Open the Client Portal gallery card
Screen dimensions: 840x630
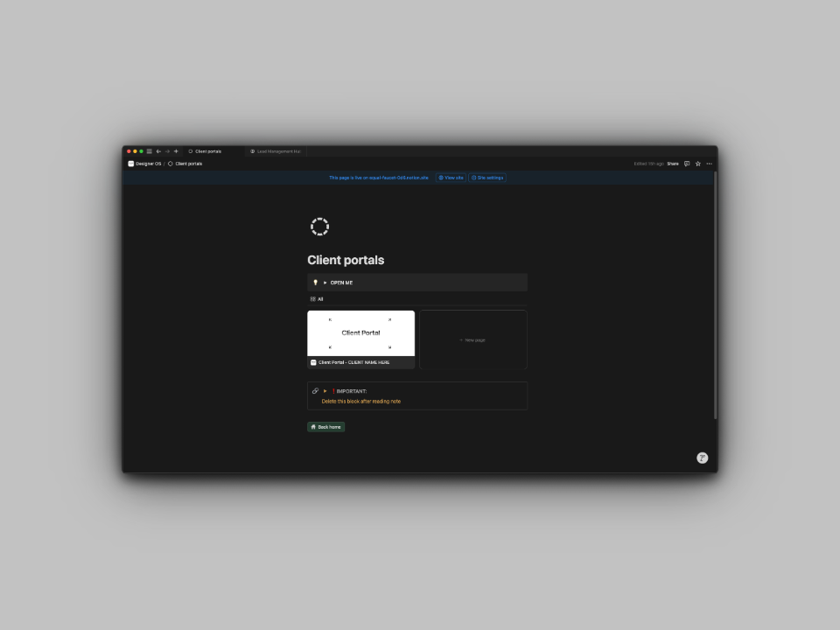click(x=361, y=339)
